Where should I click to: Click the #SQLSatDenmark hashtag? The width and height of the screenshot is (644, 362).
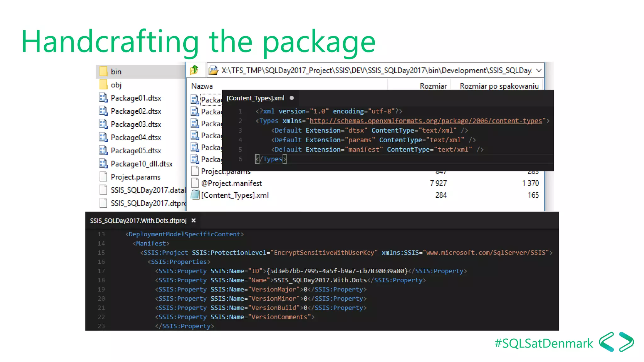544,343
